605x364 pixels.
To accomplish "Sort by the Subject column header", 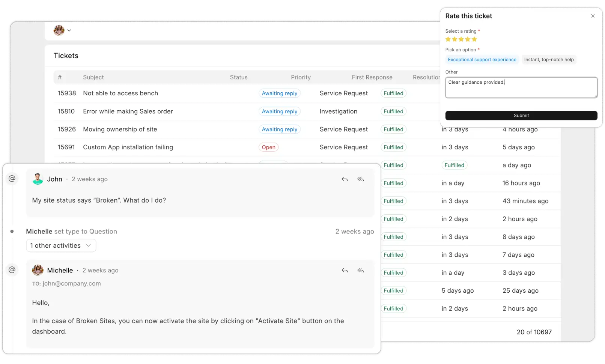I will coord(93,77).
